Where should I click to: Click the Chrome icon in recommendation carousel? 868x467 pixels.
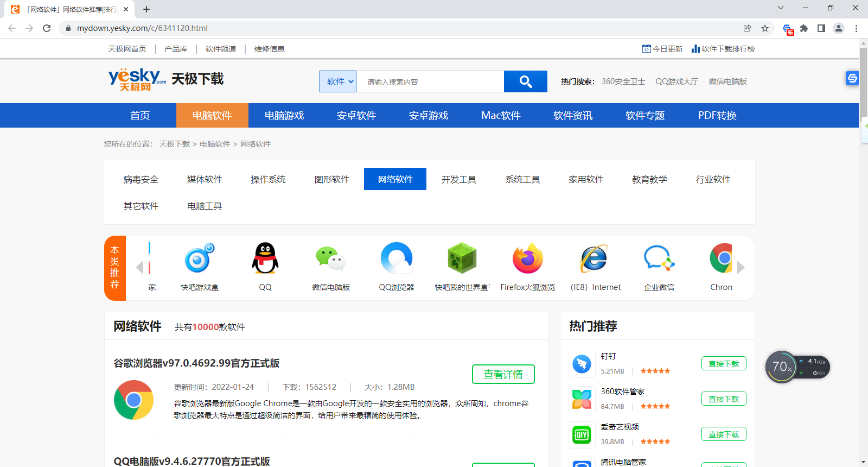(721, 258)
